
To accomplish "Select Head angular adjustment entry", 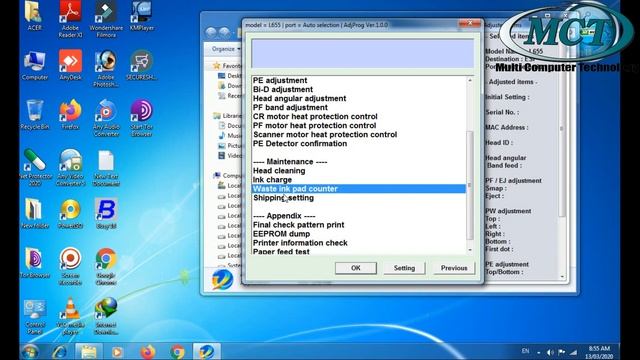I will 299,98.
